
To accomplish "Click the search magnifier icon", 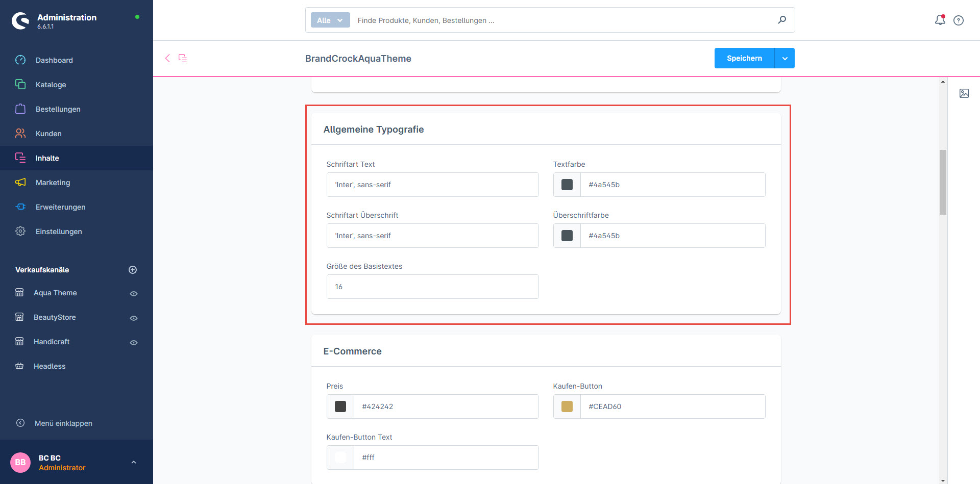I will point(781,20).
